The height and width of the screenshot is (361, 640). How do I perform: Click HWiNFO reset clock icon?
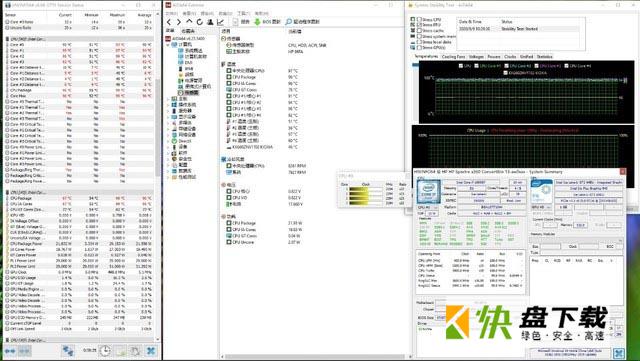click(x=105, y=350)
